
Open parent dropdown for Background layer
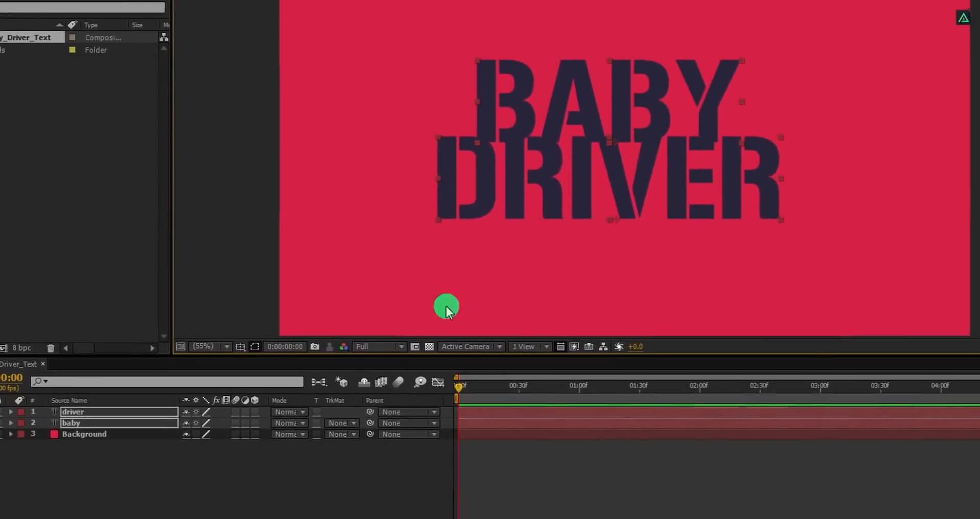[x=409, y=434]
